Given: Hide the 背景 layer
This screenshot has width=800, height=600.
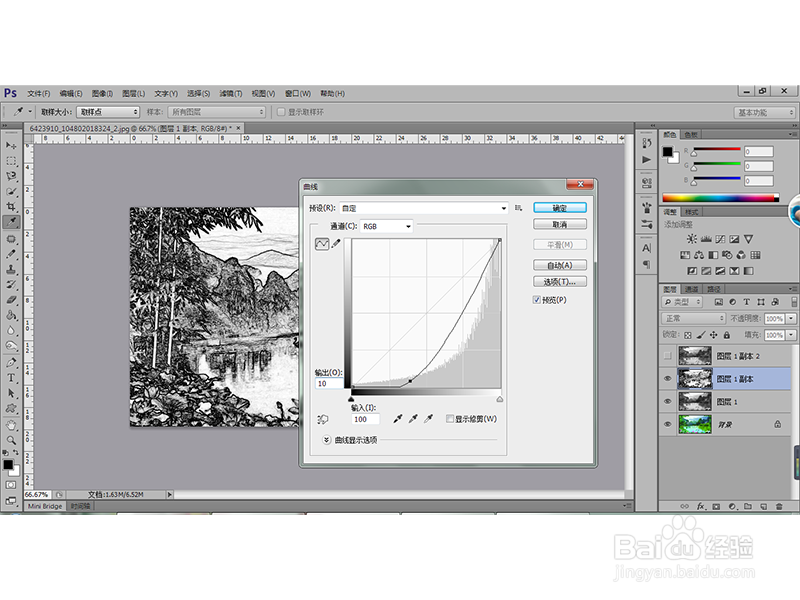Looking at the screenshot, I should tap(667, 424).
